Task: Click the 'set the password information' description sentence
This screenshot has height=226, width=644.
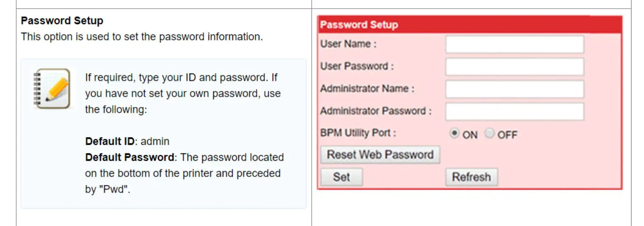Action: pyautogui.click(x=142, y=37)
